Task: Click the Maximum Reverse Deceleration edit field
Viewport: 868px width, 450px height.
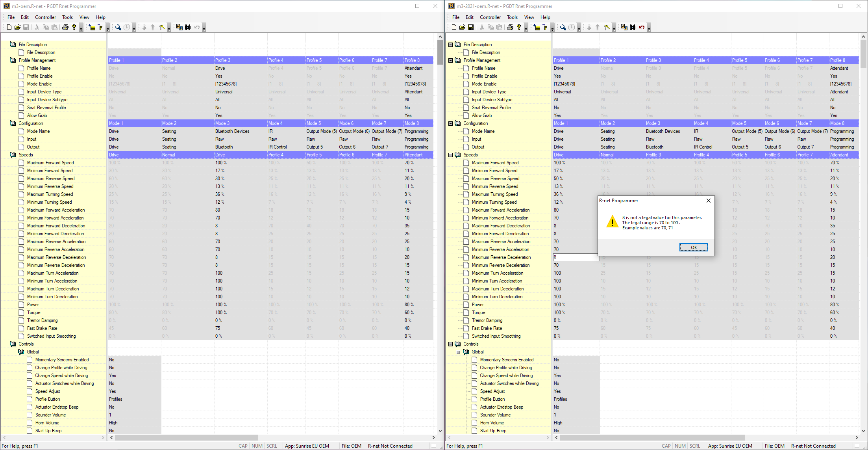Action: [x=576, y=257]
